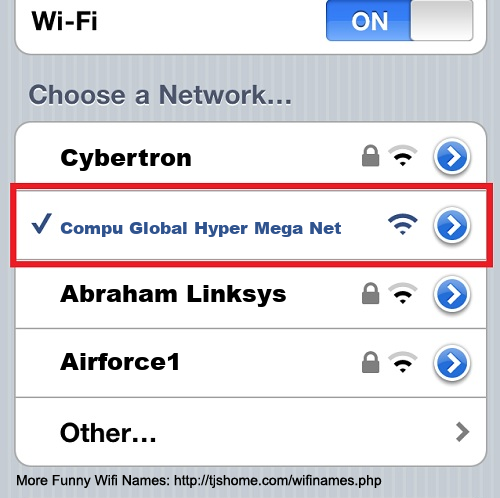Tap the Cybertron lock icon
The width and height of the screenshot is (500, 498).
pyautogui.click(x=371, y=155)
